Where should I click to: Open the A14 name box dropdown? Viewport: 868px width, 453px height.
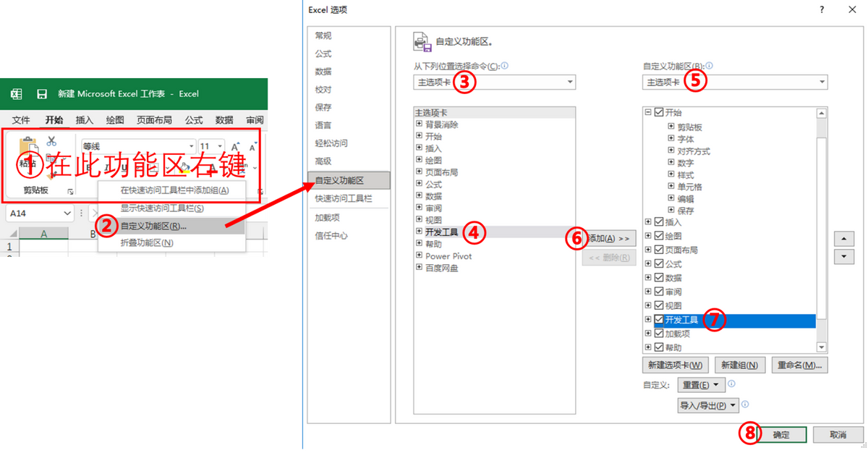tap(68, 213)
